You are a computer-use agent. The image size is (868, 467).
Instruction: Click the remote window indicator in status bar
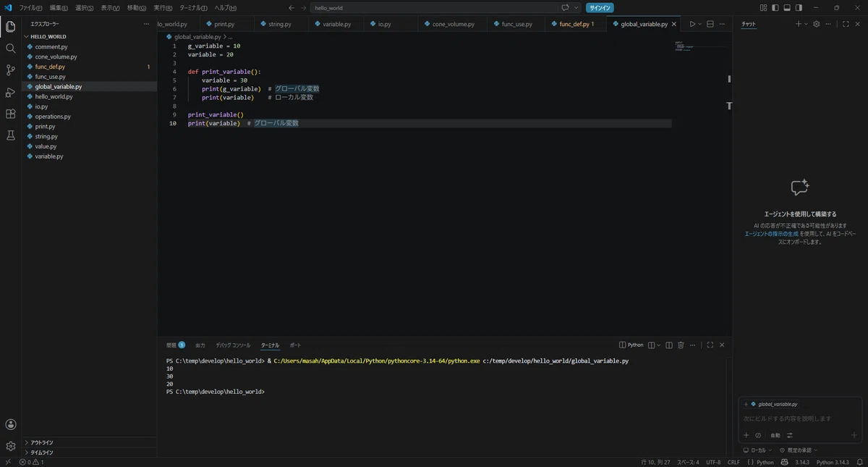[x=7, y=462]
